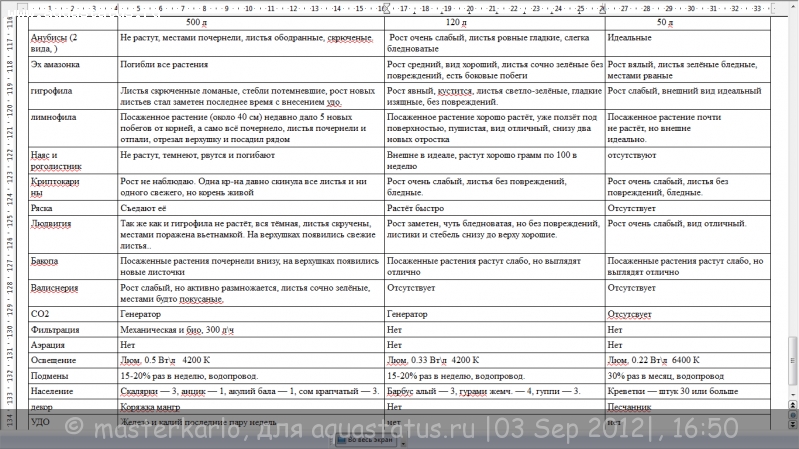Click the row label Людвигия
Screen dimensions: 799x449
tap(51, 223)
